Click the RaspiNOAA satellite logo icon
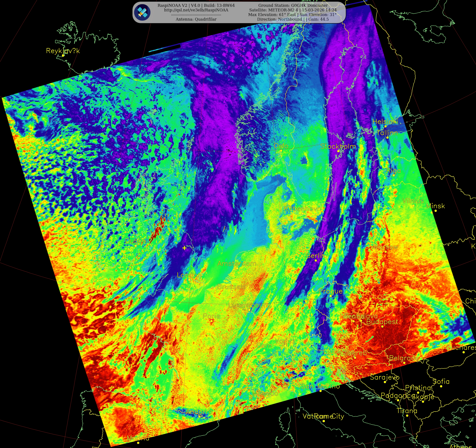Screen dimensions: 476x448 [x=142, y=12]
